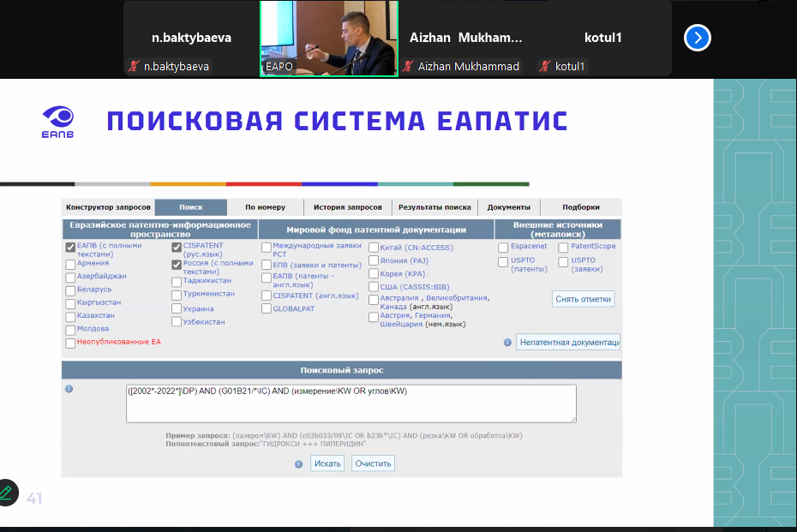
Task: Open the green pencil annotation tool
Action: (x=6, y=492)
